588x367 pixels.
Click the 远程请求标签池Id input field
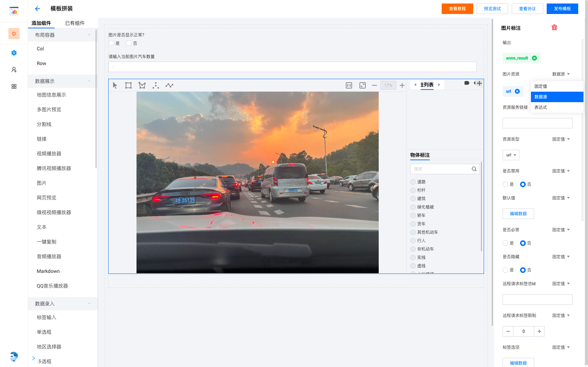click(x=538, y=299)
